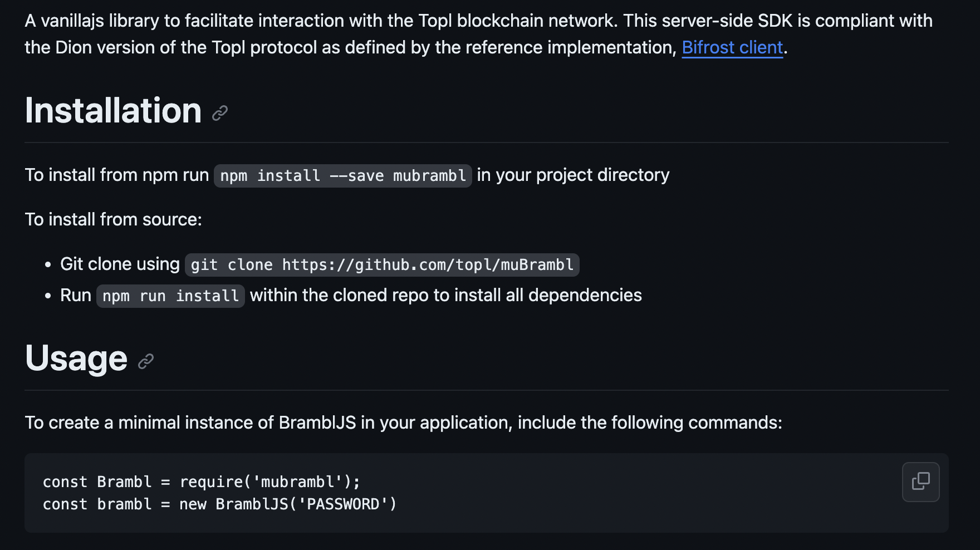Click the 'PASSWORD' string in the code
This screenshot has width=980, height=550.
point(343,504)
